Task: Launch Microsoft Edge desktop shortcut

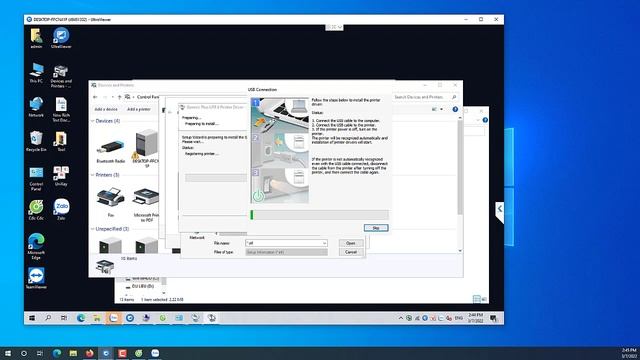Action: coord(36,247)
